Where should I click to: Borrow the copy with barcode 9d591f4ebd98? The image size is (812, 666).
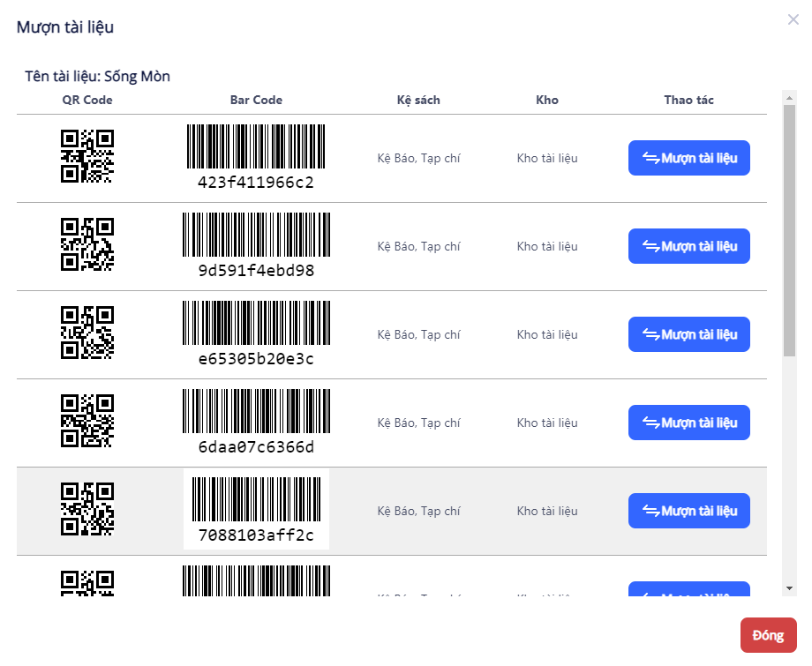688,246
